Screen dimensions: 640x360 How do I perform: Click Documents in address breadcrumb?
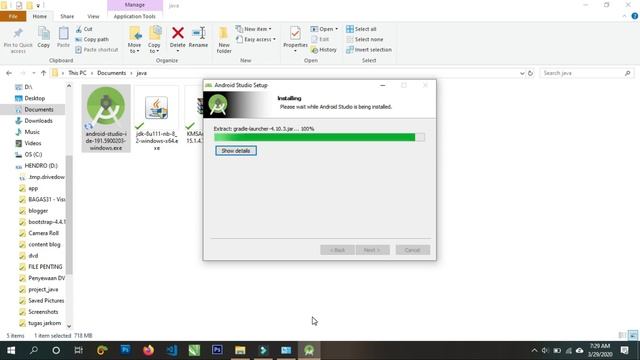coord(111,73)
